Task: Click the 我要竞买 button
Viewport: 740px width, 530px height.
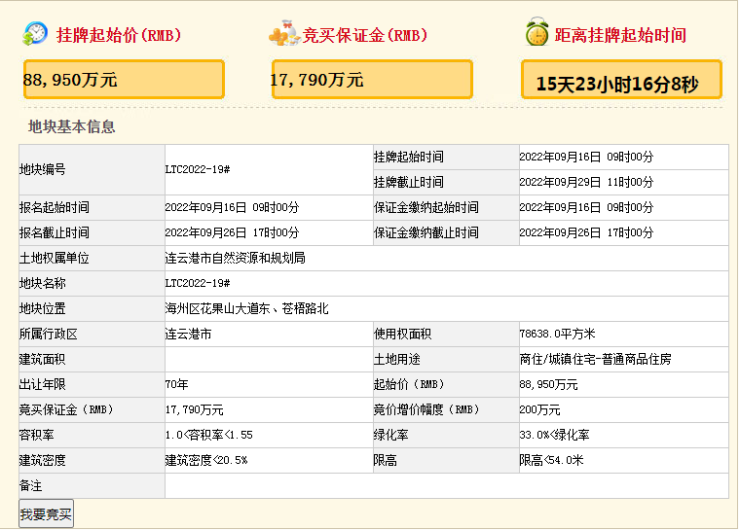Action: point(46,513)
